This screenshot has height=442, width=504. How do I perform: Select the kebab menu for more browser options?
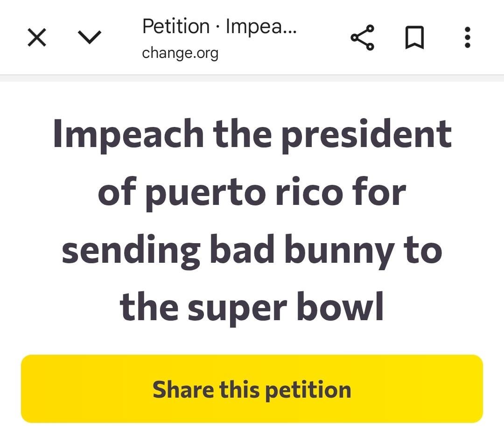(x=467, y=38)
